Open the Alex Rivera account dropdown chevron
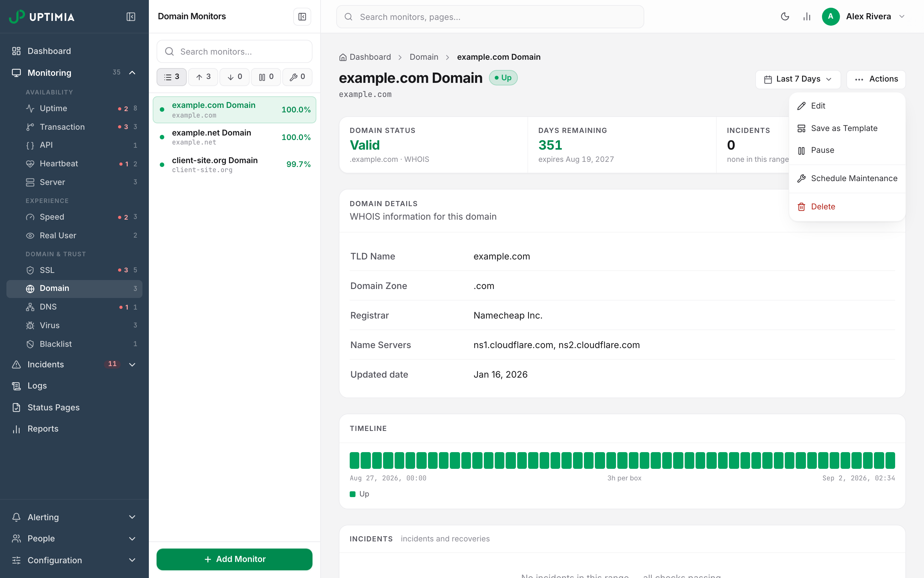The width and height of the screenshot is (924, 578). [902, 16]
